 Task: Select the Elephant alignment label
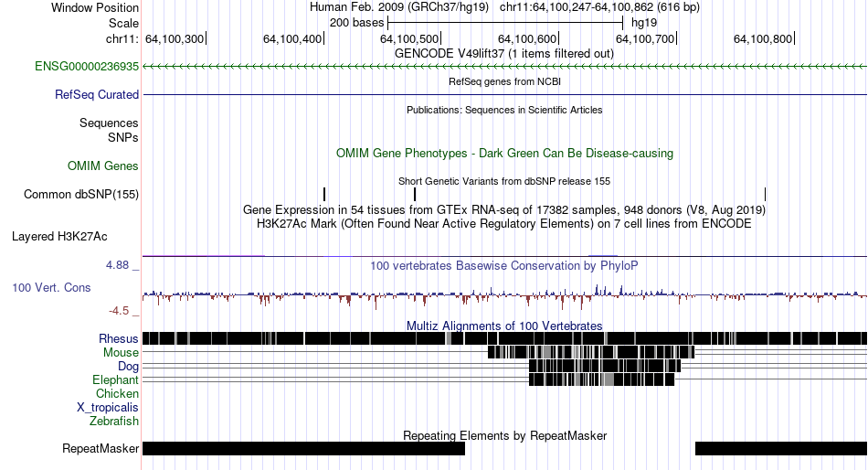[115, 380]
